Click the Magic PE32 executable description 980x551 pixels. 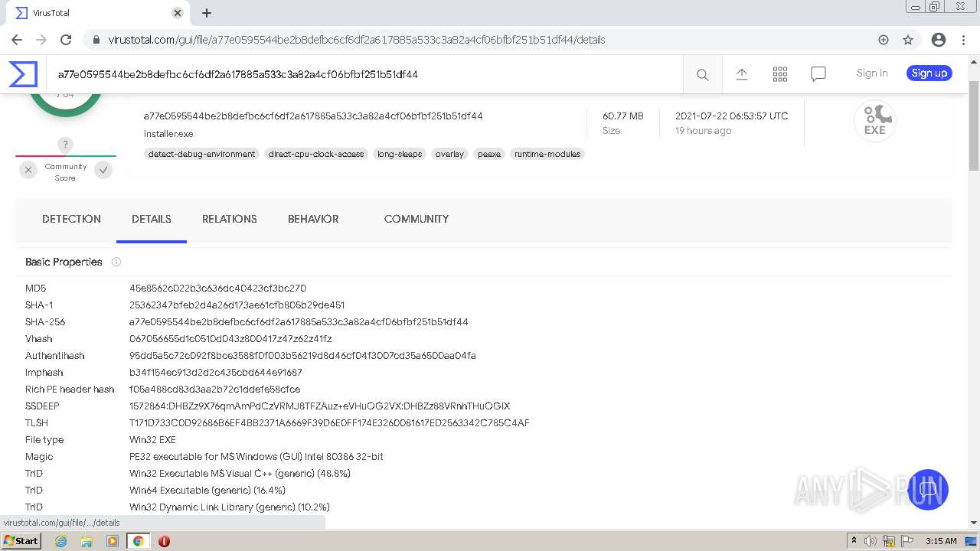256,457
